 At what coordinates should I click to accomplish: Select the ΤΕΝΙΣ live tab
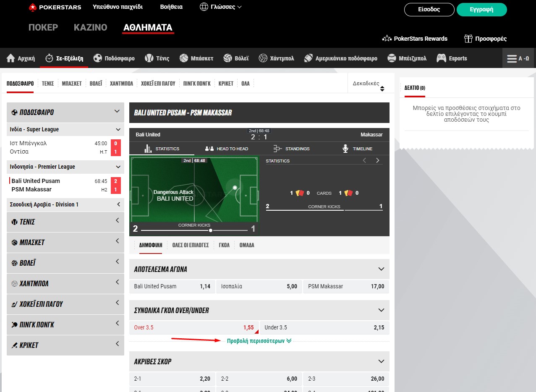pyautogui.click(x=48, y=84)
